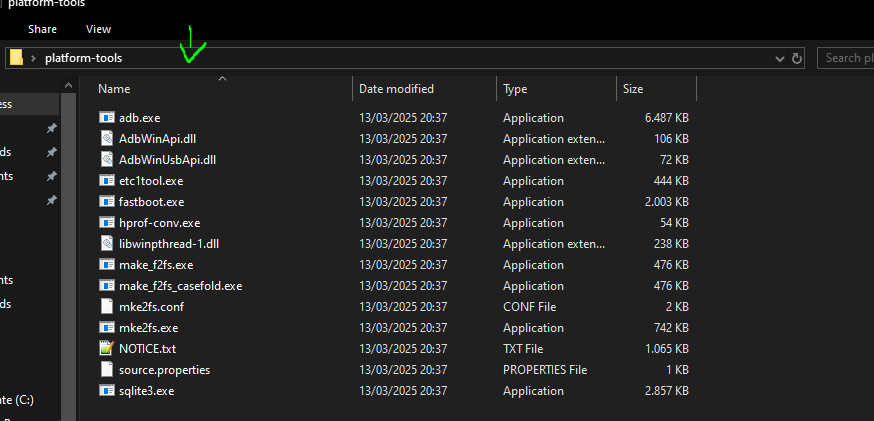Select the make_f2fs_casefold.exe file name
Screen dimensions: 874x421
(x=181, y=285)
